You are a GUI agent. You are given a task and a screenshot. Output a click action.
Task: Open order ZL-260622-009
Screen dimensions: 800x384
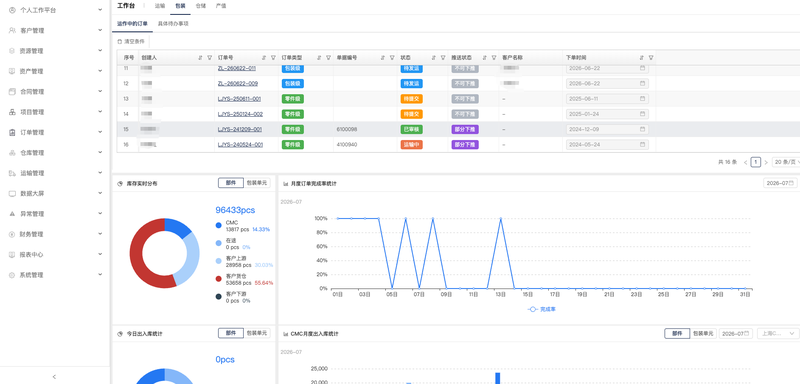click(238, 83)
